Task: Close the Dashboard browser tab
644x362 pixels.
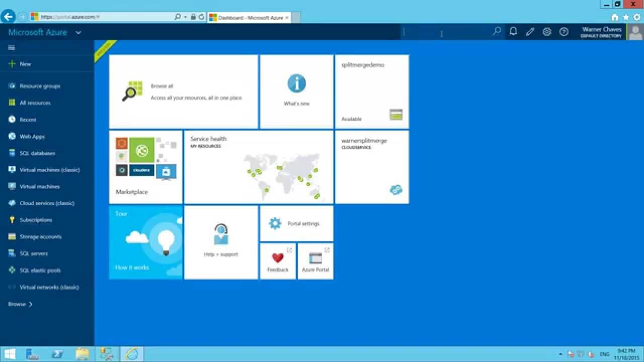Action: coord(287,18)
